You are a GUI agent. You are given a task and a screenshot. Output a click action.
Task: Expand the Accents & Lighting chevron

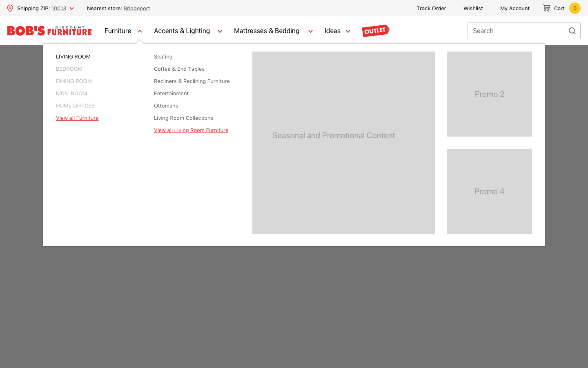[220, 31]
